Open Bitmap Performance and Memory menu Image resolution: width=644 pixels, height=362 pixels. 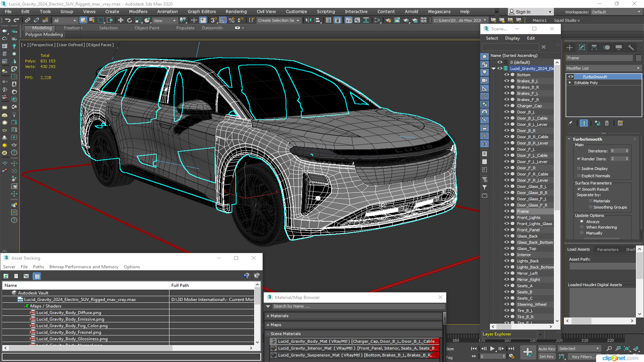point(84,267)
